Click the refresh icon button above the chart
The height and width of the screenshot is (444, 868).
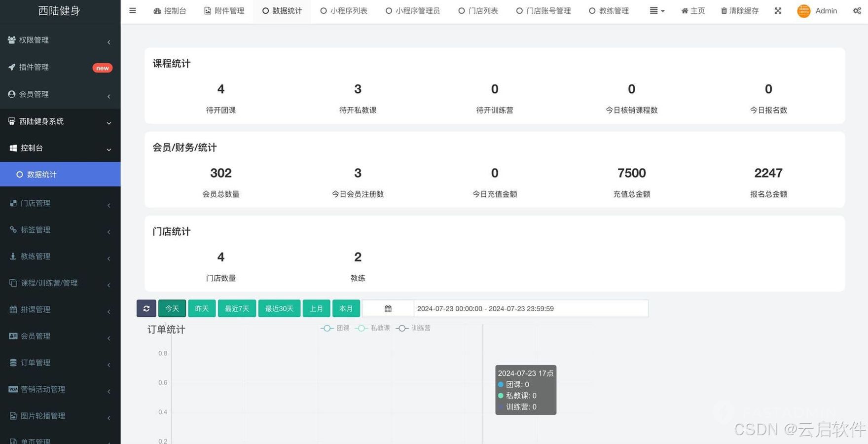pyautogui.click(x=146, y=308)
